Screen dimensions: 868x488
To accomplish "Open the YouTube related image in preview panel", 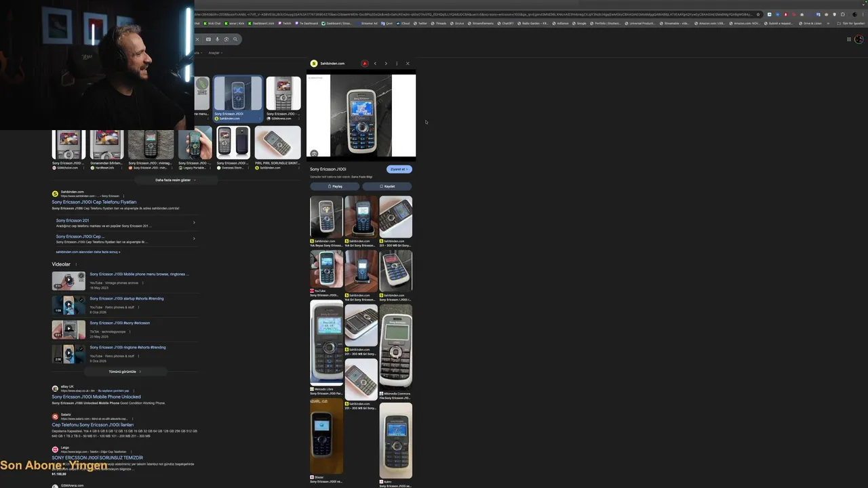I will [x=327, y=269].
